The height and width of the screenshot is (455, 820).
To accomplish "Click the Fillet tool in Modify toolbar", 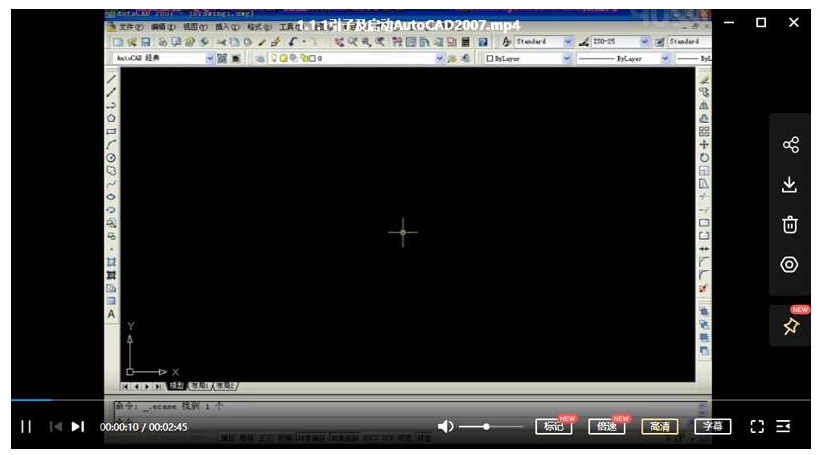I will (704, 275).
